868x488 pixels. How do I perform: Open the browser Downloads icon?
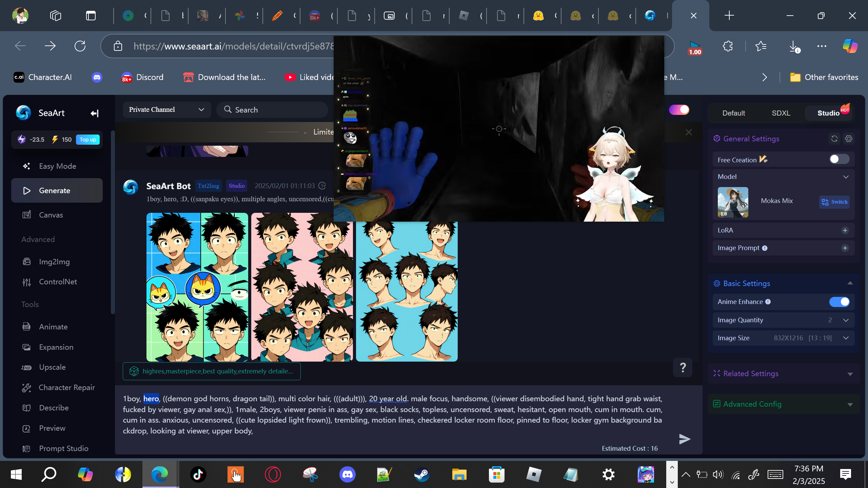click(x=794, y=46)
